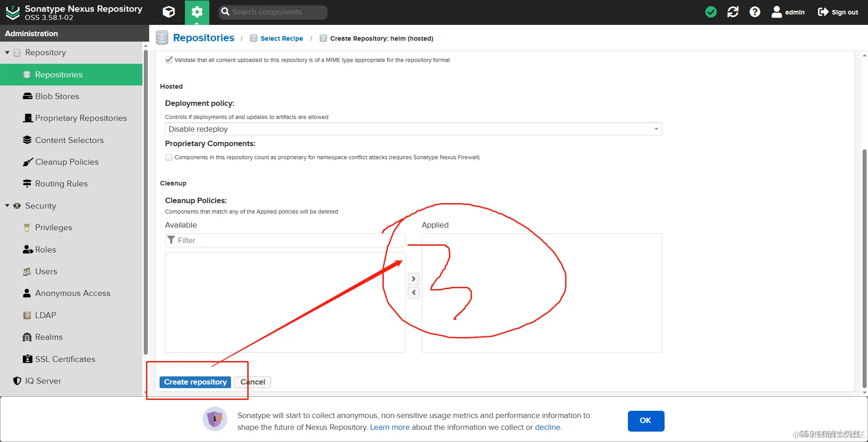This screenshot has width=868, height=442.
Task: Click the Content Selectors layers icon
Action: click(27, 140)
